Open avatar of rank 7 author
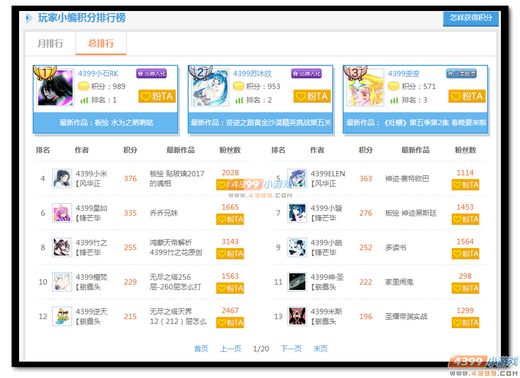The width and height of the screenshot is (520, 378). pos(297,213)
